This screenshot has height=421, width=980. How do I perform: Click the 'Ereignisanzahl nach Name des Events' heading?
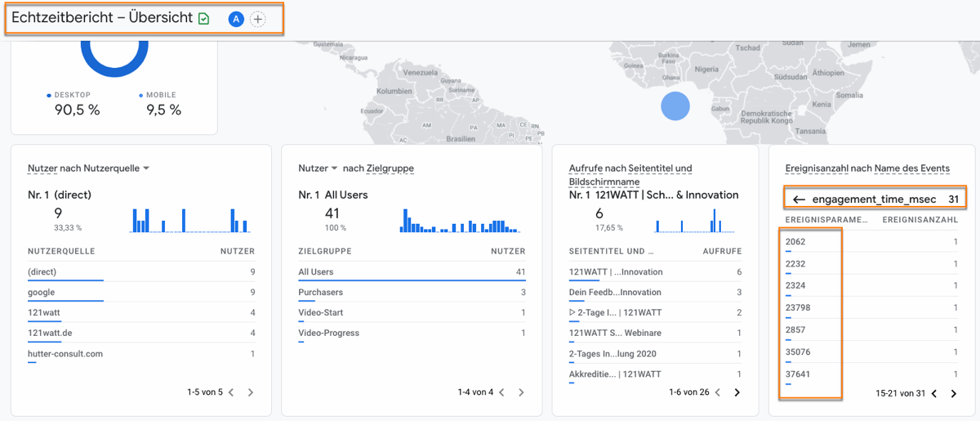coord(866,168)
